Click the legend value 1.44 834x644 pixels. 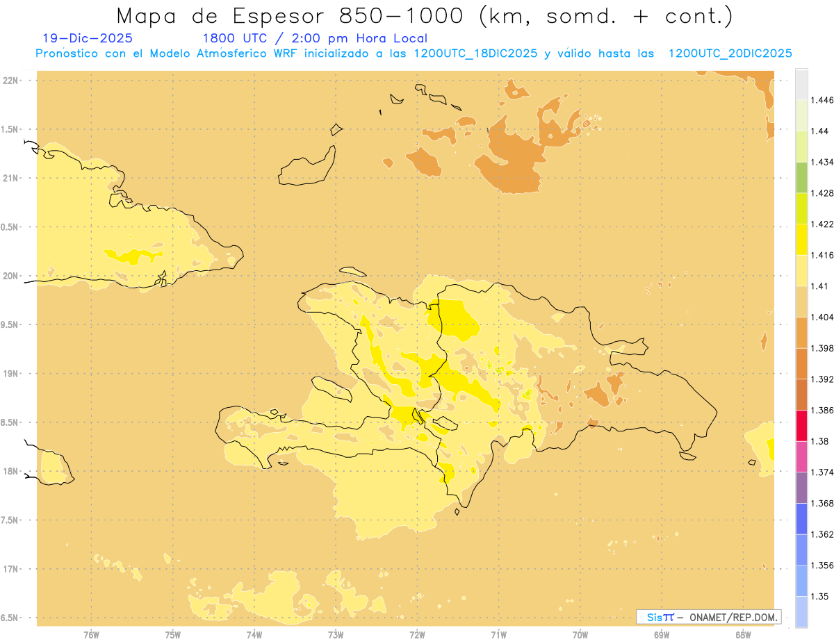[x=820, y=131]
